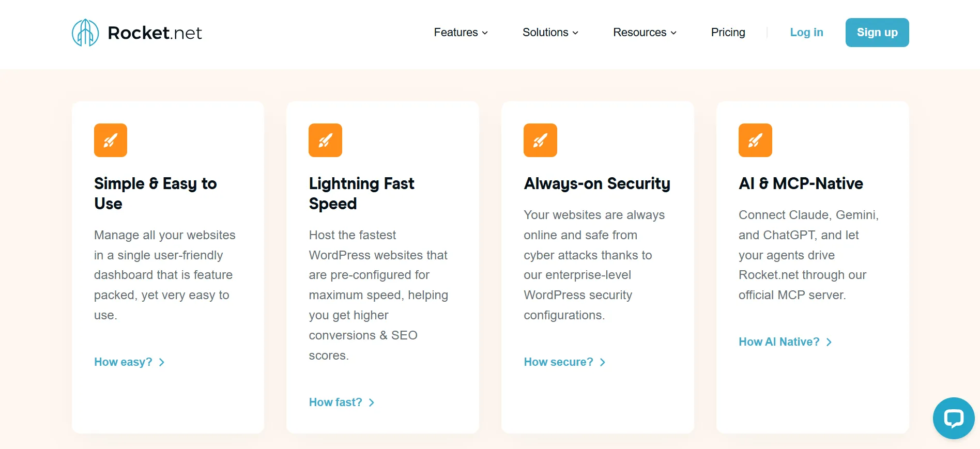The height and width of the screenshot is (449, 980).
Task: Open the How fast? link
Action: 341,402
